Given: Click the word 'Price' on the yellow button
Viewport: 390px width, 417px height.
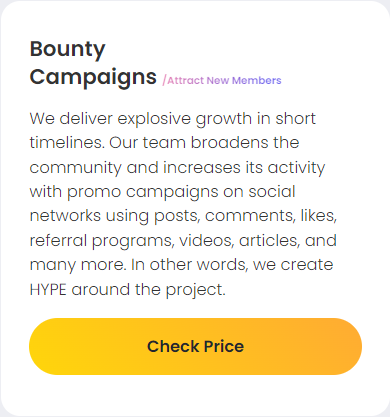Looking at the screenshot, I should point(224,346).
